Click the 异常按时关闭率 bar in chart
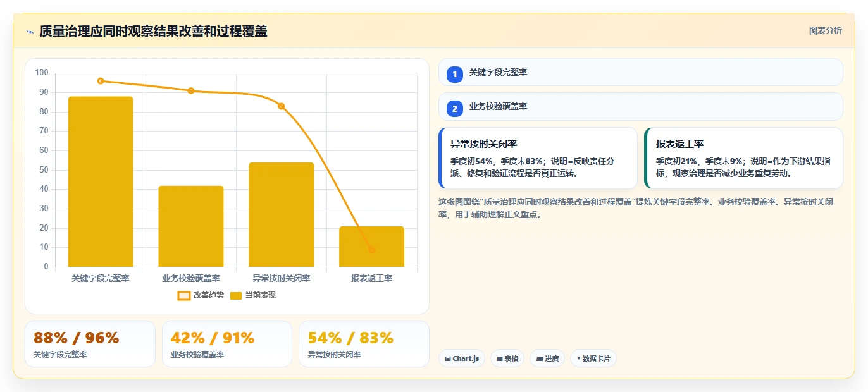The image size is (868, 392). pyautogui.click(x=281, y=215)
